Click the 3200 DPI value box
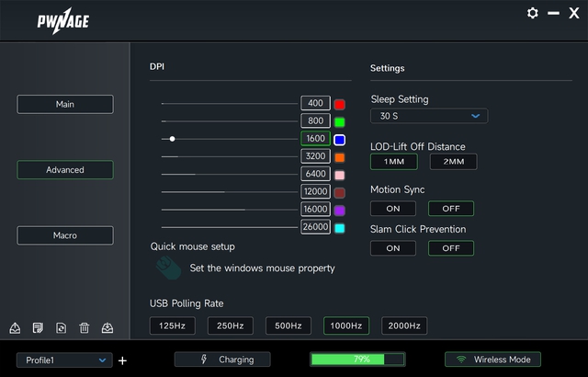588x377 pixels. (315, 156)
